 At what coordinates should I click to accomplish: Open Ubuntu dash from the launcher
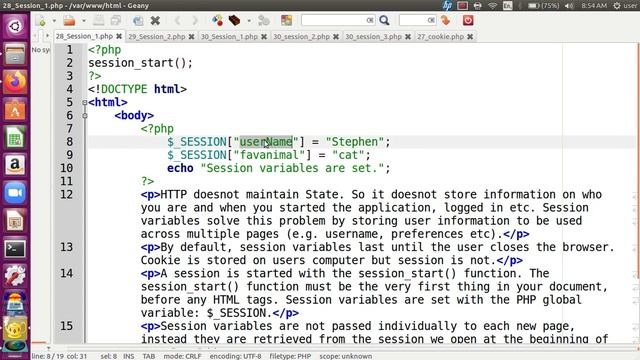tap(15, 27)
